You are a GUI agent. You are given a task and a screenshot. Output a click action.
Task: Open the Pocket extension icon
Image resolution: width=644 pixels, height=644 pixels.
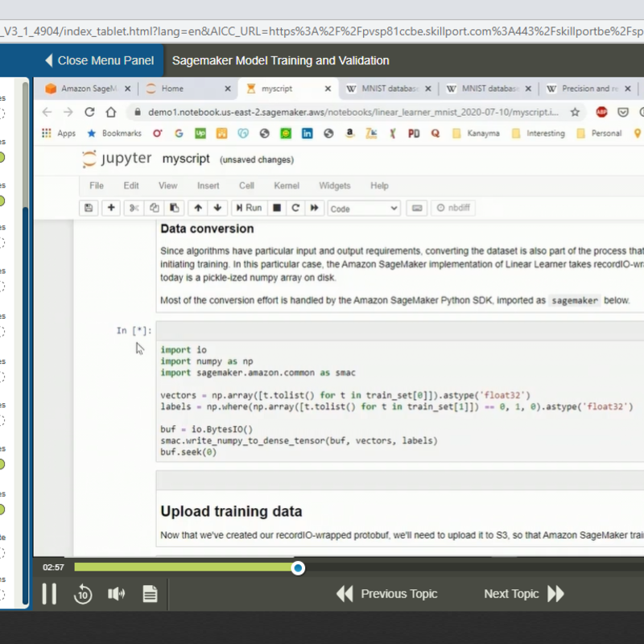(x=623, y=112)
